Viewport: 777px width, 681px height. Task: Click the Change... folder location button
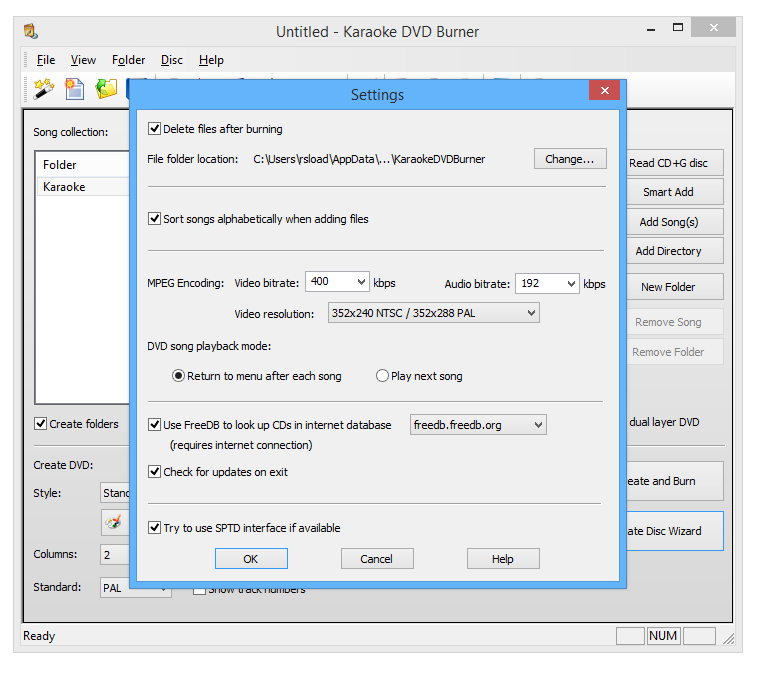pos(570,159)
